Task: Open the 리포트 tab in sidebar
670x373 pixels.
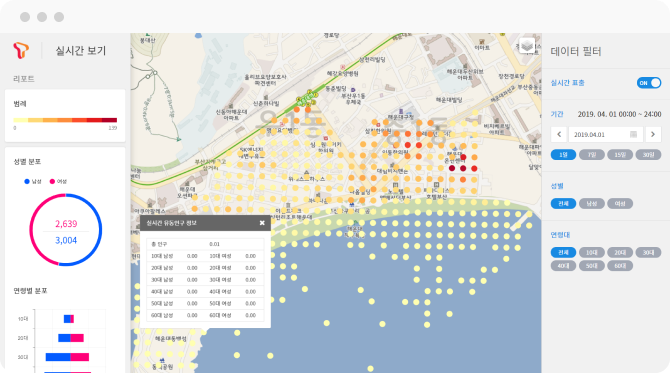Action: point(24,79)
